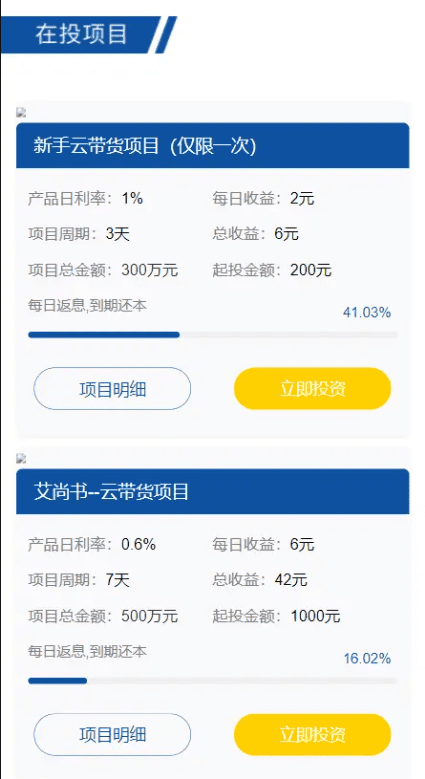425x779 pixels.
Task: Click 项目总金额 500万元 text
Action: [103, 616]
